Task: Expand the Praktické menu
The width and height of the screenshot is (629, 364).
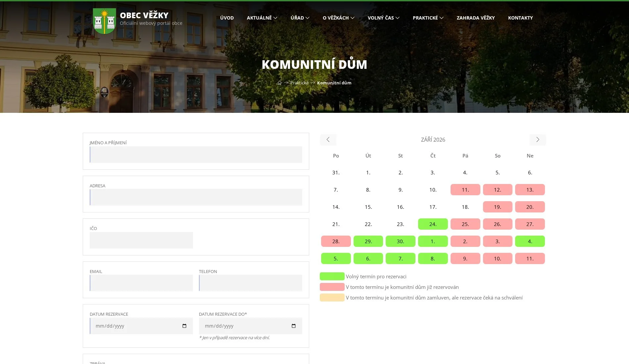Action: click(428, 18)
